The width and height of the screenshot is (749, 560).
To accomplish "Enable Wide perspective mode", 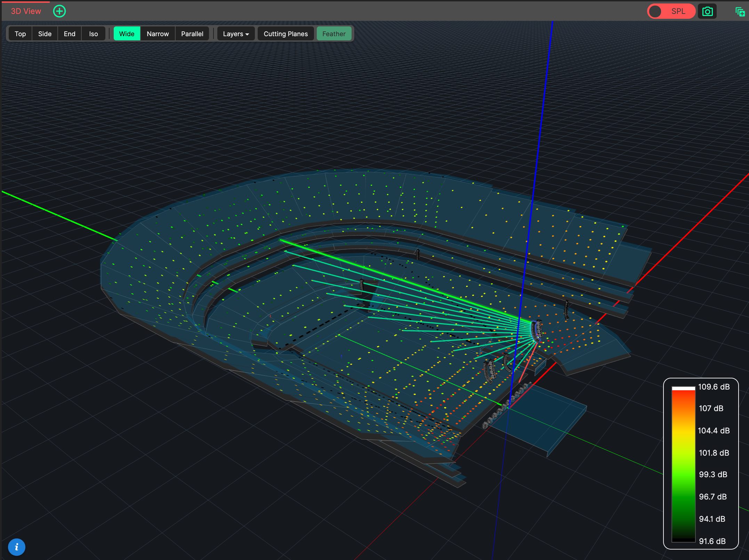I will 127,34.
